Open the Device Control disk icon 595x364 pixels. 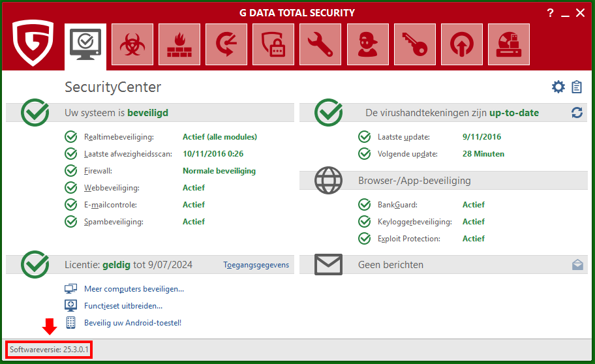(509, 44)
